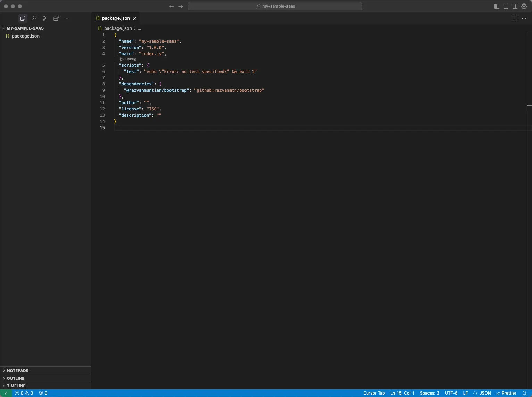Viewport: 532px width, 397px height.
Task: Toggle the bottom panel layout button
Action: click(x=506, y=6)
